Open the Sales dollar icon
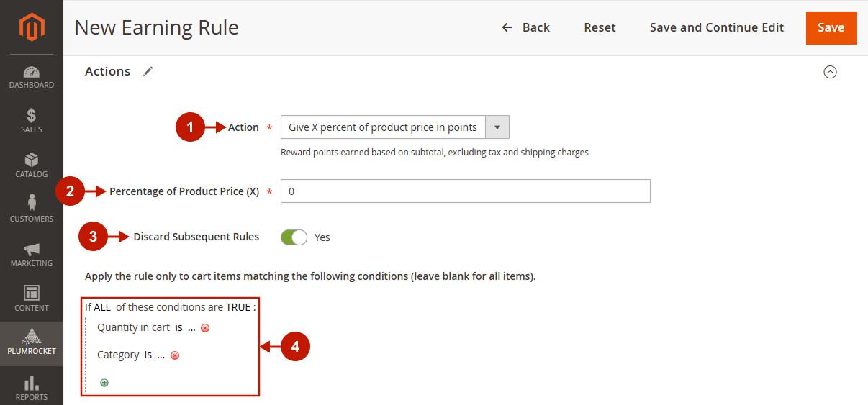Screen dimensions: 868x405 pyautogui.click(x=31, y=116)
